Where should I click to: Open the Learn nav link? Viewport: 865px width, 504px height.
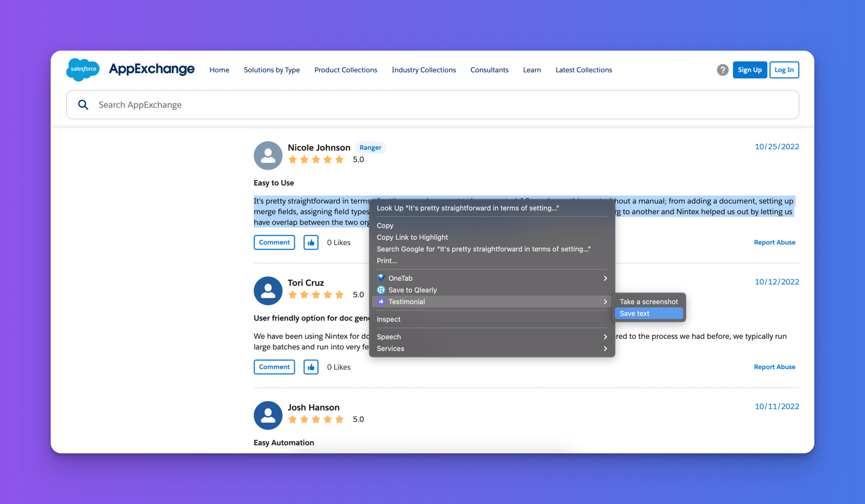point(532,70)
